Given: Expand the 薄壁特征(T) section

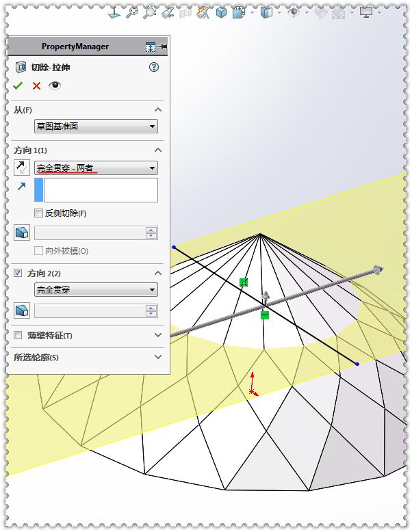Looking at the screenshot, I should (x=158, y=335).
